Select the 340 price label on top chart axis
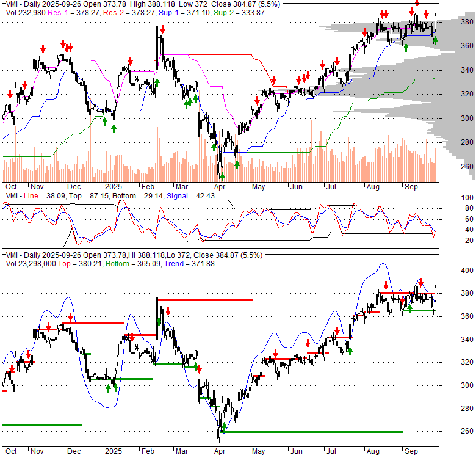Viewport: 476px width, 455px height. 467,70
